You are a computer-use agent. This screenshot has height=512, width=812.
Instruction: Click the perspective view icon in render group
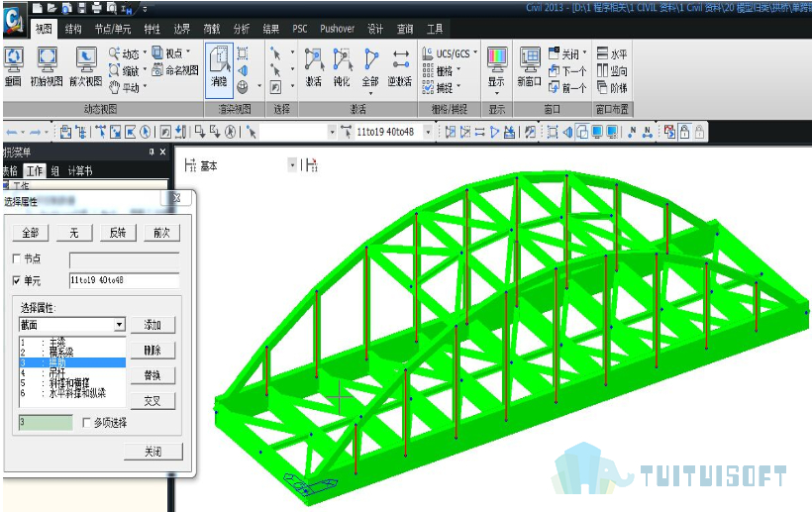[x=243, y=70]
